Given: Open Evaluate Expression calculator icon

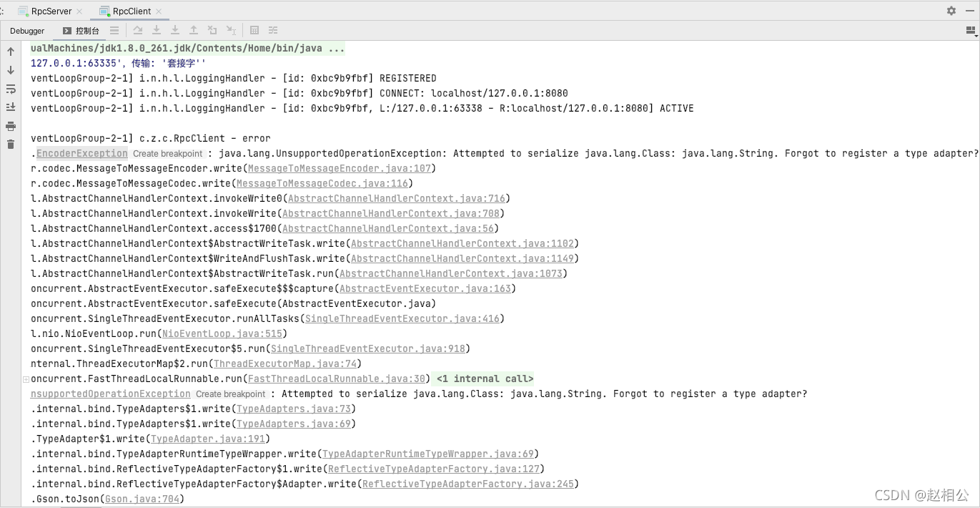Looking at the screenshot, I should pyautogui.click(x=254, y=30).
